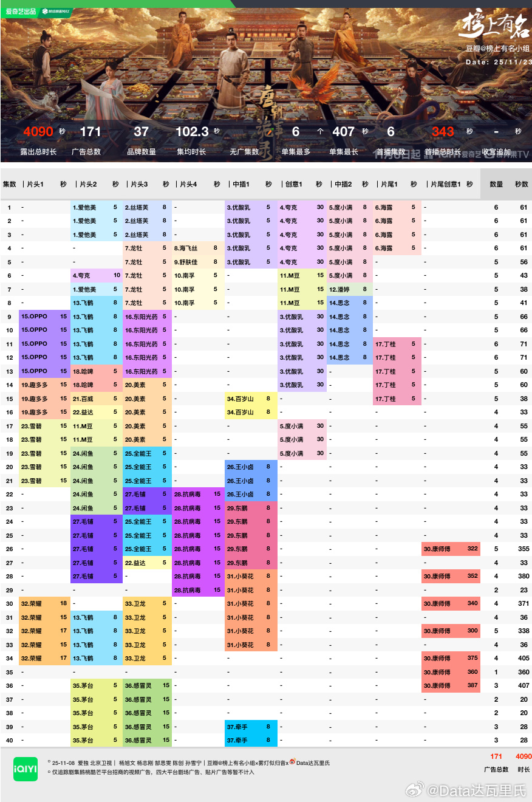This screenshot has height=802, width=532.
Task: Click the 30.康师傅 387 cell in episode 36
Action: 451,686
